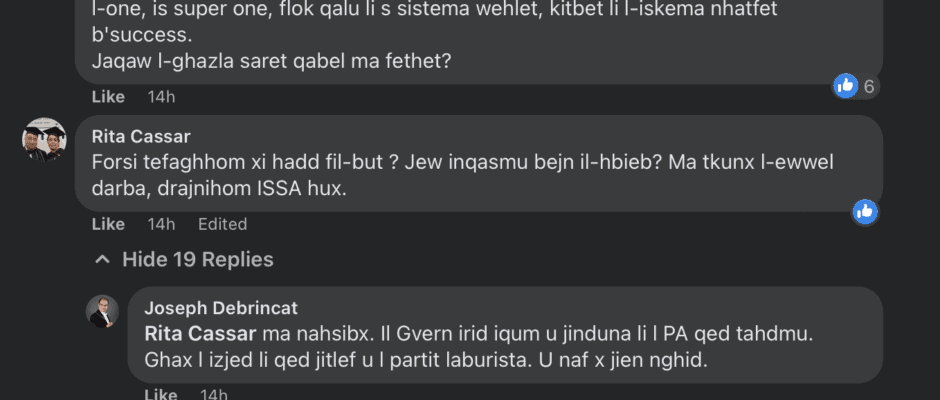Screen dimensions: 940x400
Task: Like Joseph Debrincat's reply
Action: [161, 394]
